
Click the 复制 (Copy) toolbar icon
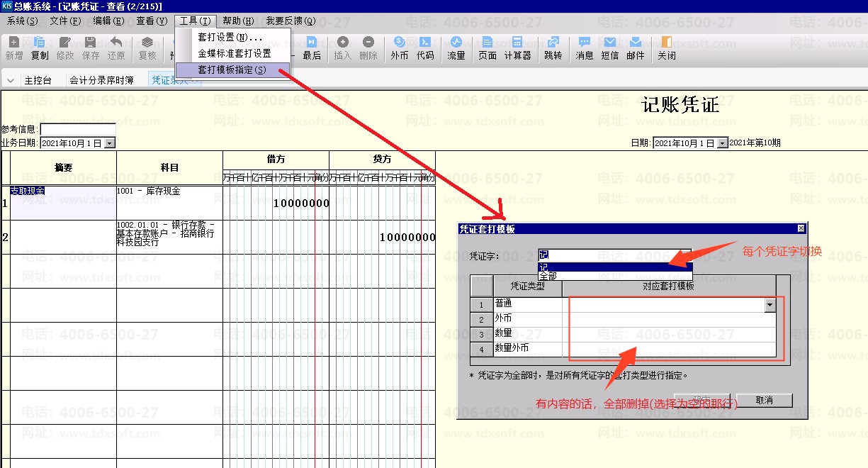[x=40, y=48]
